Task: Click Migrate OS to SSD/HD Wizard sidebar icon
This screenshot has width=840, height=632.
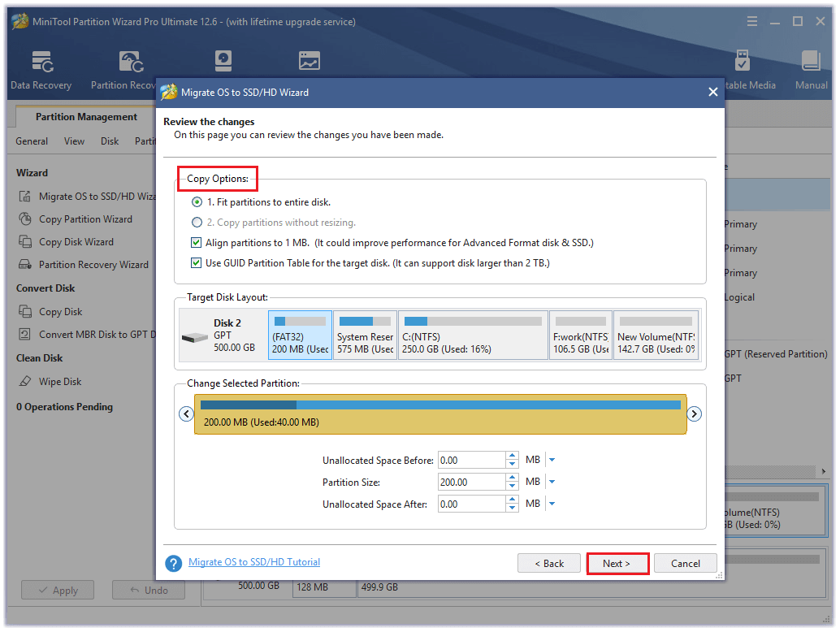Action: coord(24,197)
